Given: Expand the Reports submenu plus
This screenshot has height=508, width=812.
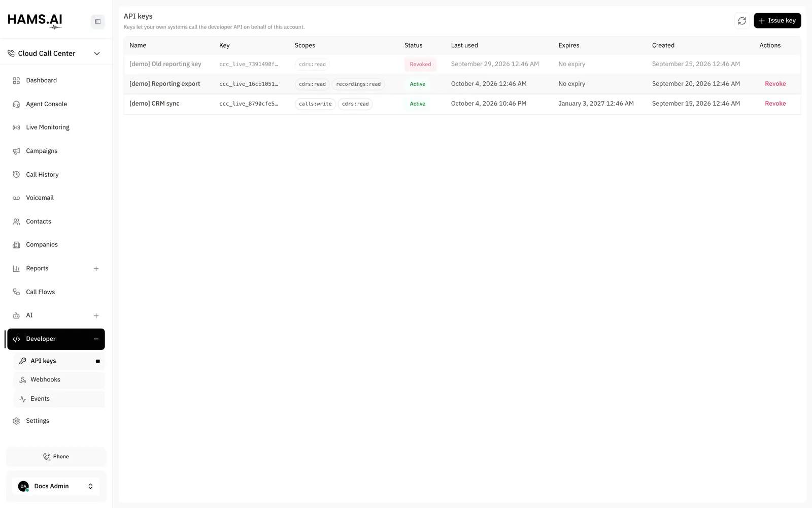Looking at the screenshot, I should (x=96, y=269).
